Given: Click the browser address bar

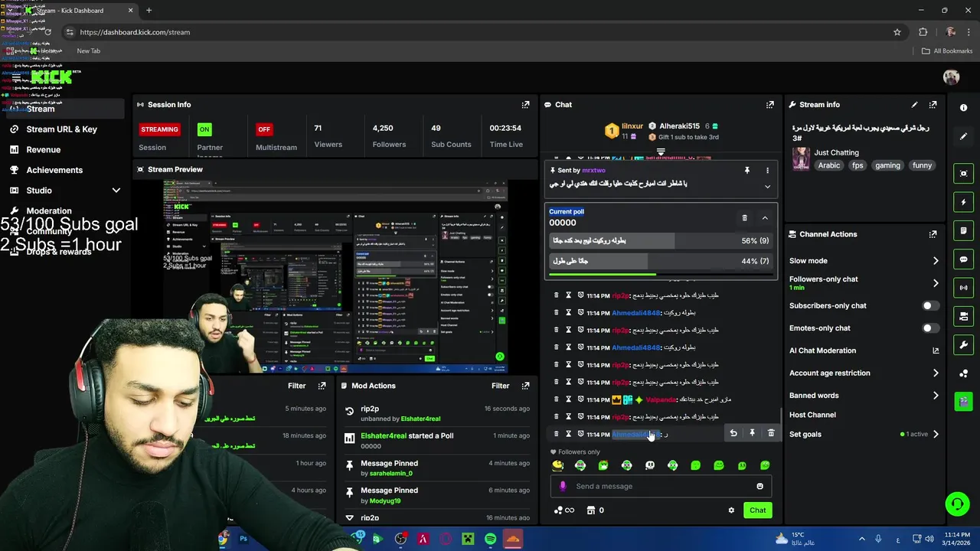Looking at the screenshot, I should (482, 32).
